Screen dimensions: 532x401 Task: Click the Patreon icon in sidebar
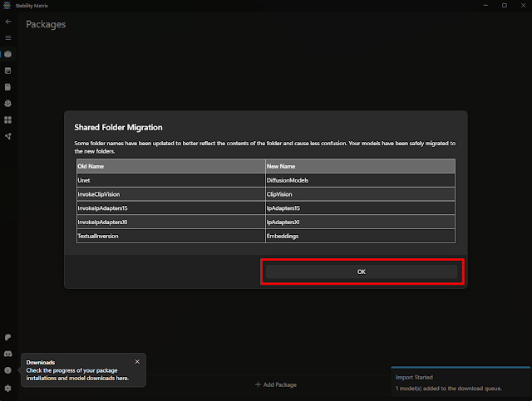[x=8, y=337]
